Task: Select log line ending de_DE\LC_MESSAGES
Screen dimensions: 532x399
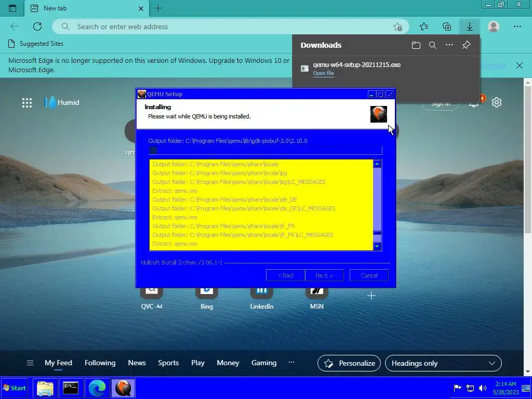Action: tap(244, 208)
